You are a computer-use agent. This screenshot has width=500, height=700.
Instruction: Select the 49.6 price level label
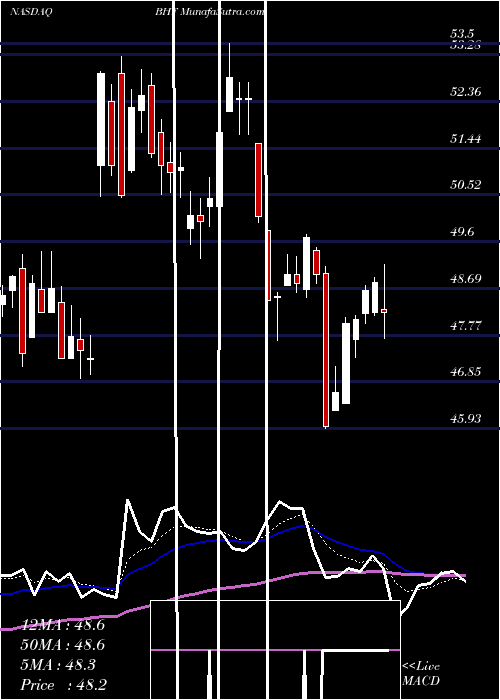pos(462,232)
